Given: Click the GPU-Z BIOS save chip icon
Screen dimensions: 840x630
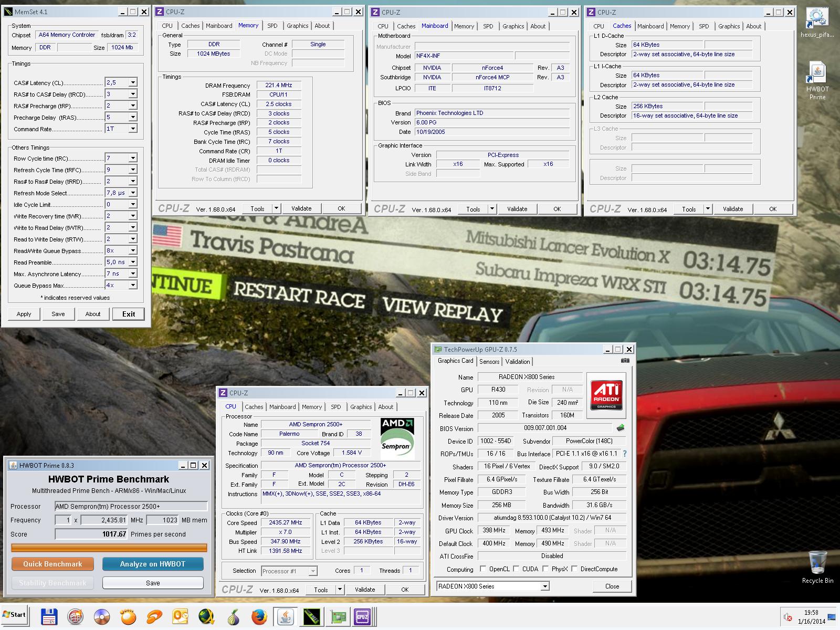Looking at the screenshot, I should point(621,428).
